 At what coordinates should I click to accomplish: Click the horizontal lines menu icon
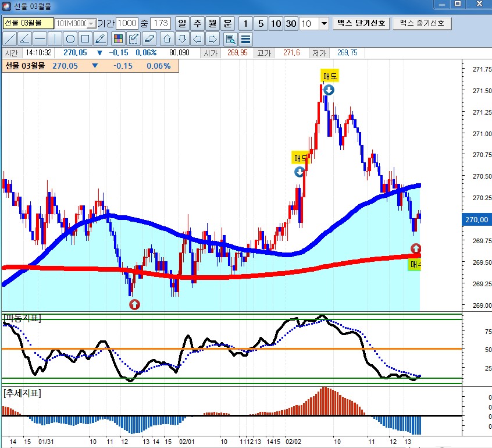click(x=245, y=39)
